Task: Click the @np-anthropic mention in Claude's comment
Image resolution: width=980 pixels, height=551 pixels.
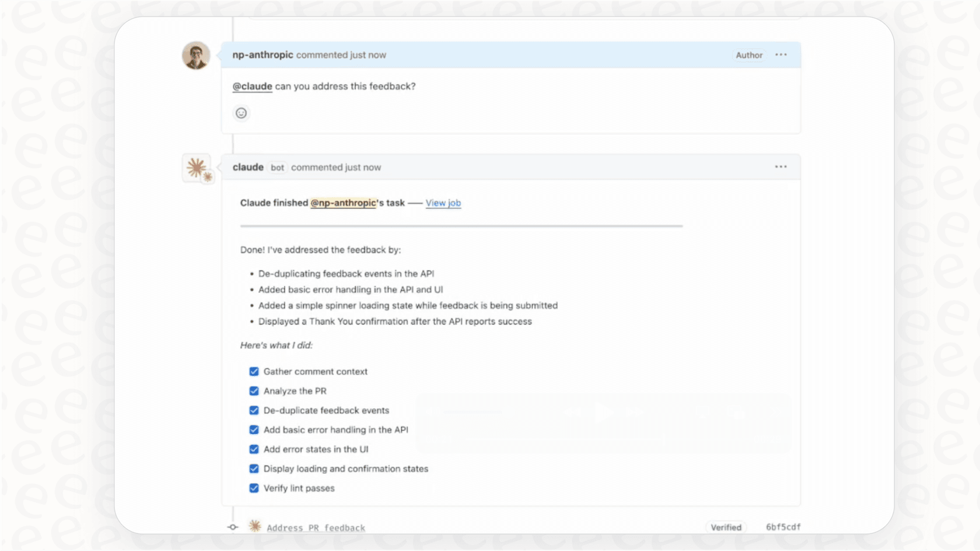Action: click(x=343, y=203)
